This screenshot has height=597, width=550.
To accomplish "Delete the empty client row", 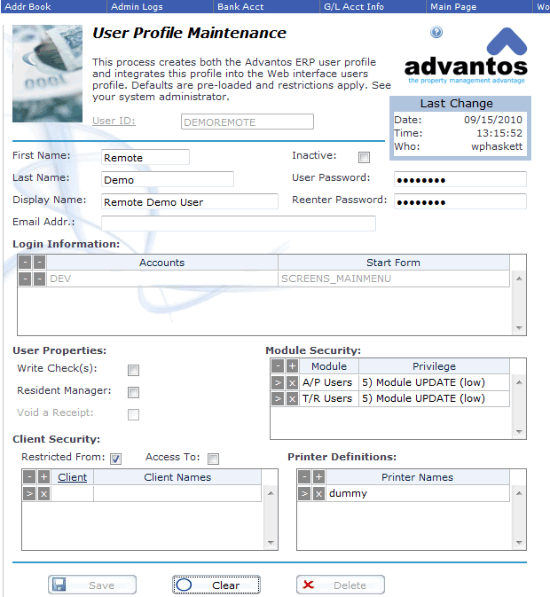I will click(44, 494).
